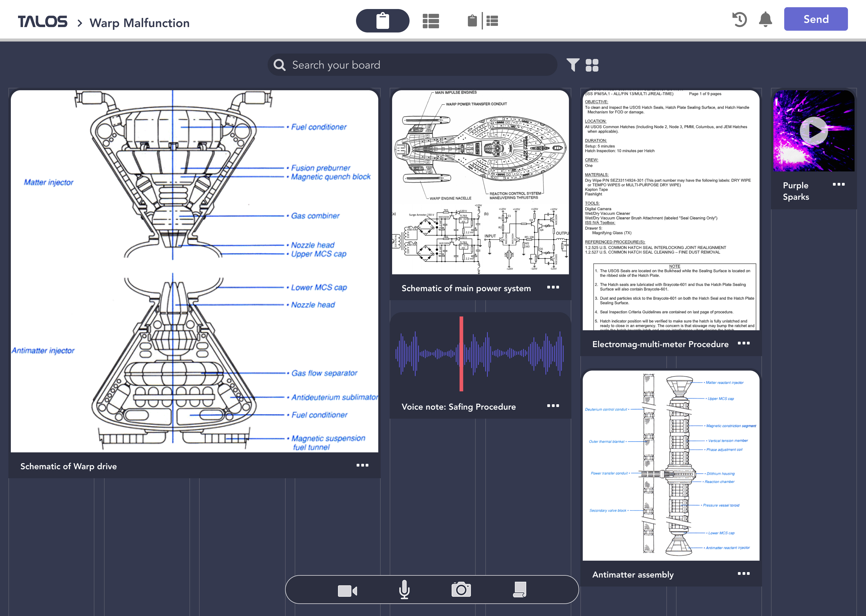The image size is (866, 616).
Task: Open options for Voice note: Safing Procedure
Action: click(553, 405)
